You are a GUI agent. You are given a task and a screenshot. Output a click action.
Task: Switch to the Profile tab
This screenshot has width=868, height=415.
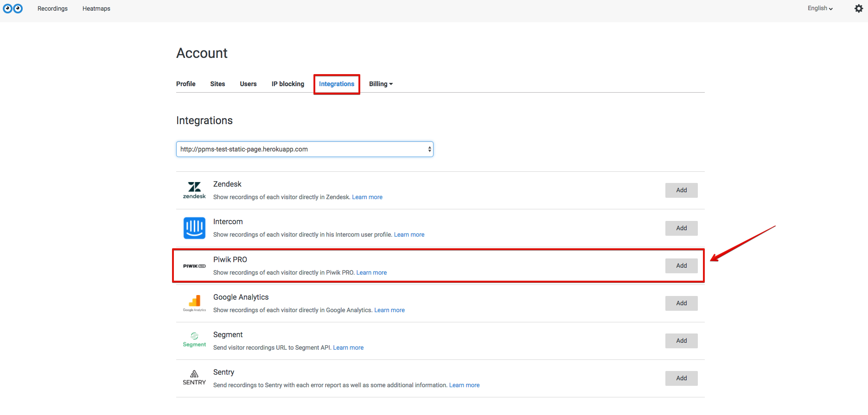[x=185, y=84]
